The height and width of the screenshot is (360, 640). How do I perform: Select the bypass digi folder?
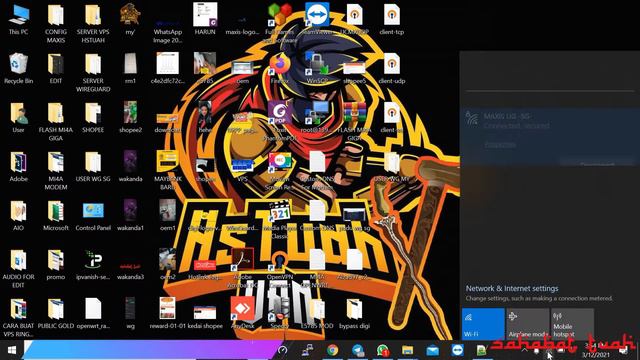point(354,313)
